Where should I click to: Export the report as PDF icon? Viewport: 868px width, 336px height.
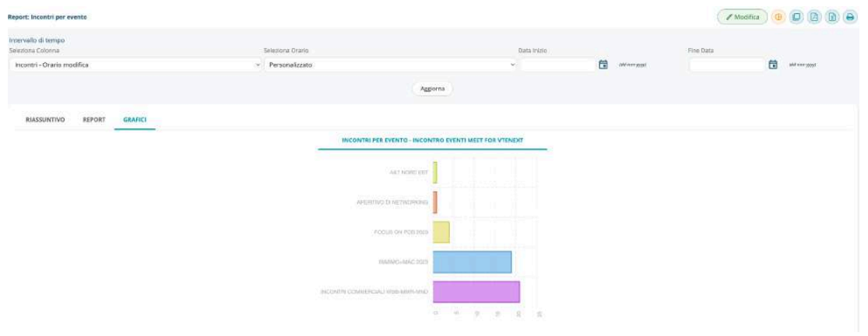(814, 17)
